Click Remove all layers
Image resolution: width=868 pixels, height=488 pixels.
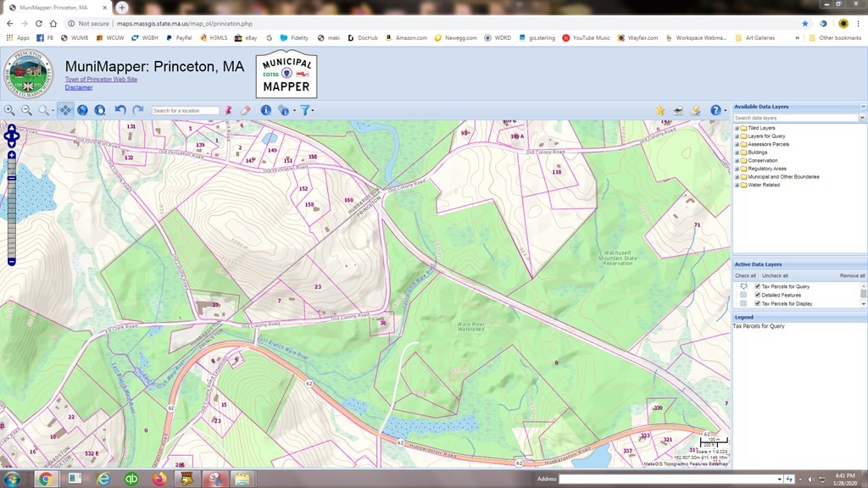pyautogui.click(x=853, y=275)
